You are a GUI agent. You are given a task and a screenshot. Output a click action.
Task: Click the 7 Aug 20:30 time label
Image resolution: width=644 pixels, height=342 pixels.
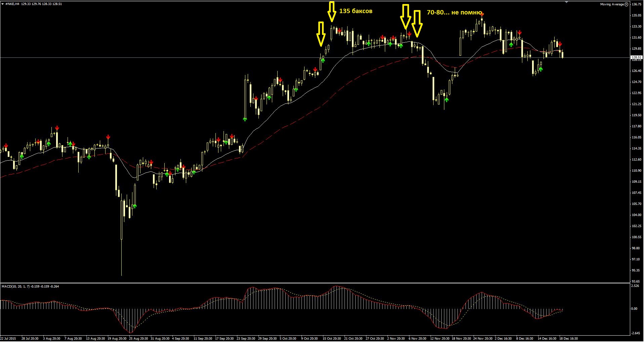[73, 339]
